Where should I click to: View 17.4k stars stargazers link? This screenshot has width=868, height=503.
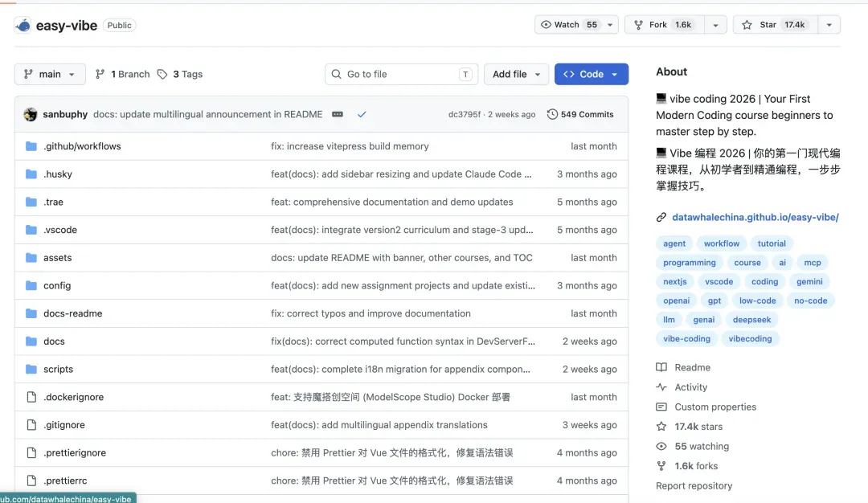coord(698,427)
